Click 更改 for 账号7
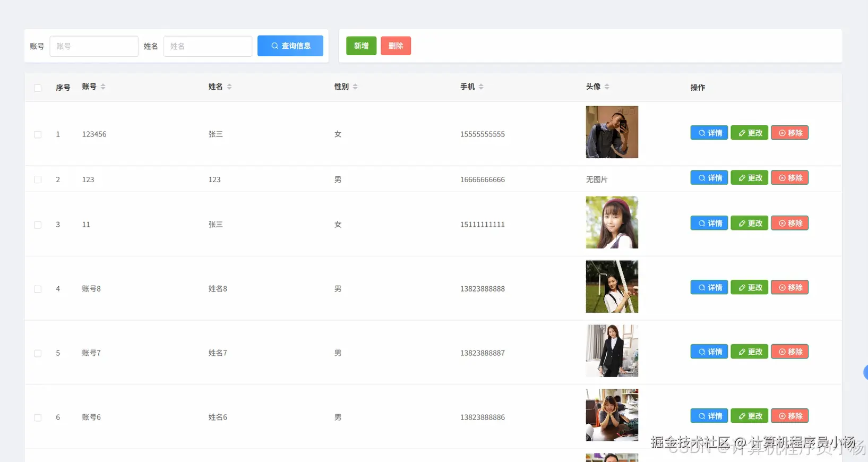Viewport: 868px width, 462px height. (750, 352)
